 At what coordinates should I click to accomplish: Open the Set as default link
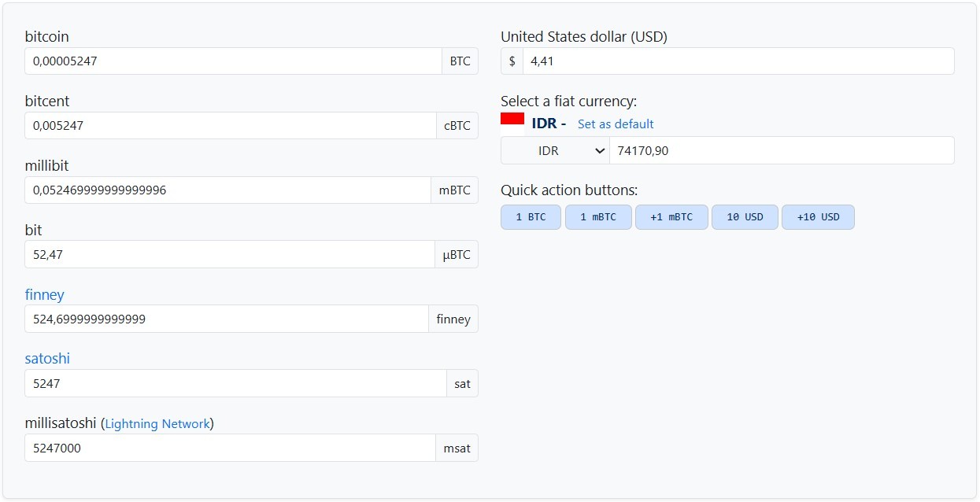coord(616,124)
